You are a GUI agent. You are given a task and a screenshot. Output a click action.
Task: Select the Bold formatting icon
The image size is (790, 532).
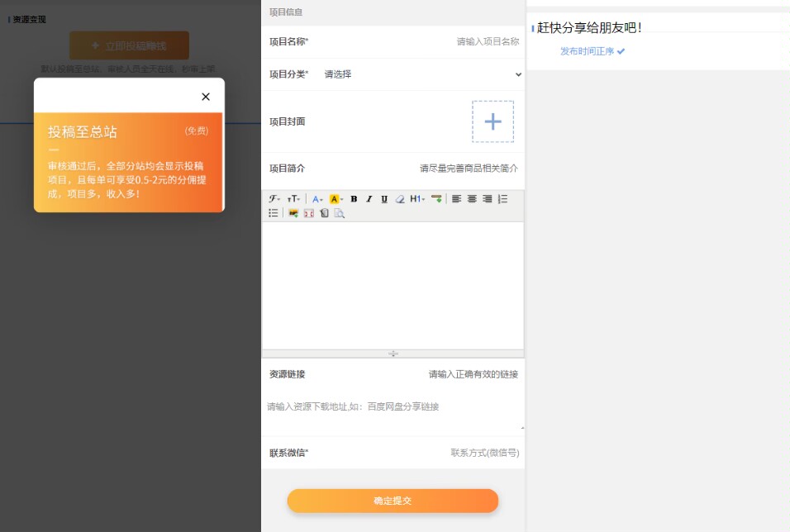tap(353, 199)
